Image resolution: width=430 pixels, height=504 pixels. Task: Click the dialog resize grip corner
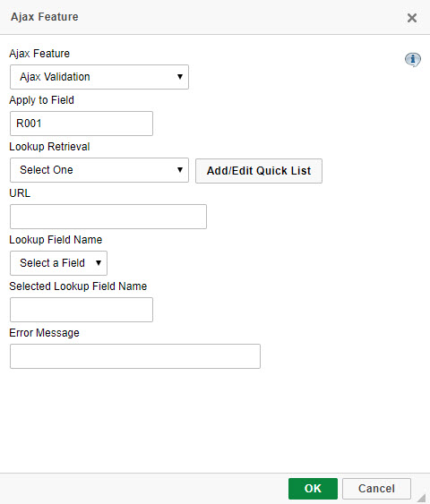coord(422,497)
